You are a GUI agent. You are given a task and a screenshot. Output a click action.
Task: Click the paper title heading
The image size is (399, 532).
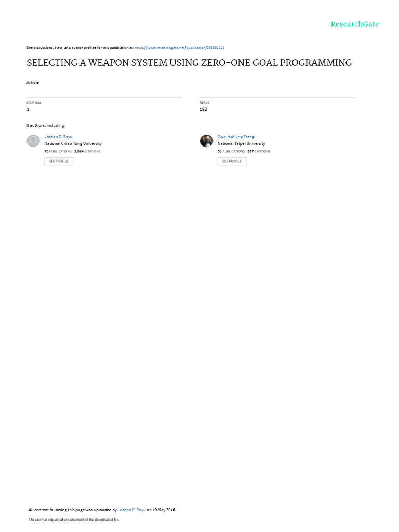tap(189, 63)
